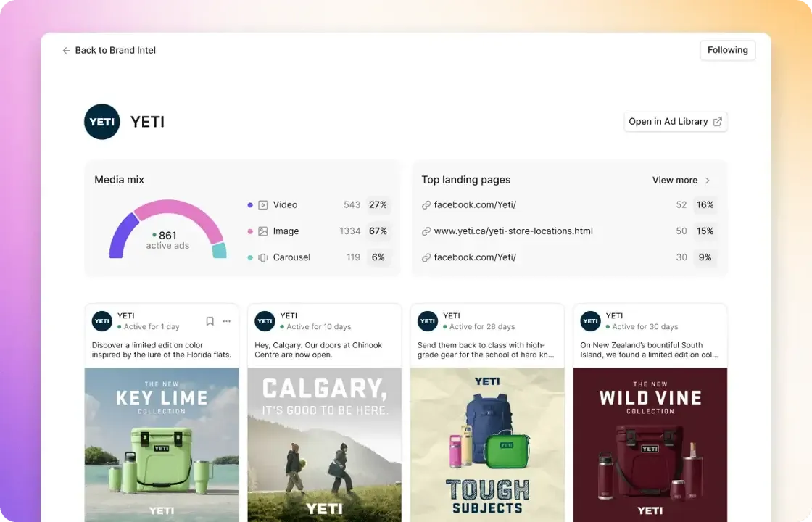This screenshot has width=812, height=522.
Task: Click the 'Active for 28 days' status text
Action: click(482, 327)
